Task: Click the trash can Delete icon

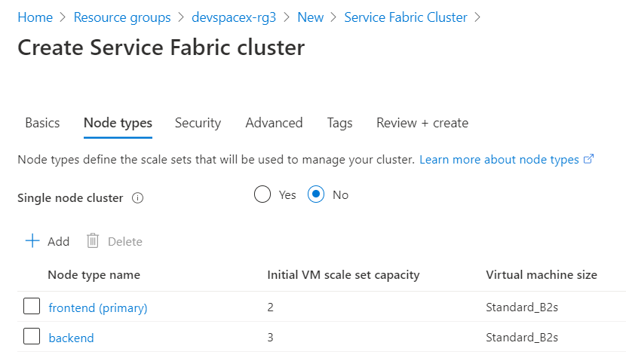Action: click(93, 240)
